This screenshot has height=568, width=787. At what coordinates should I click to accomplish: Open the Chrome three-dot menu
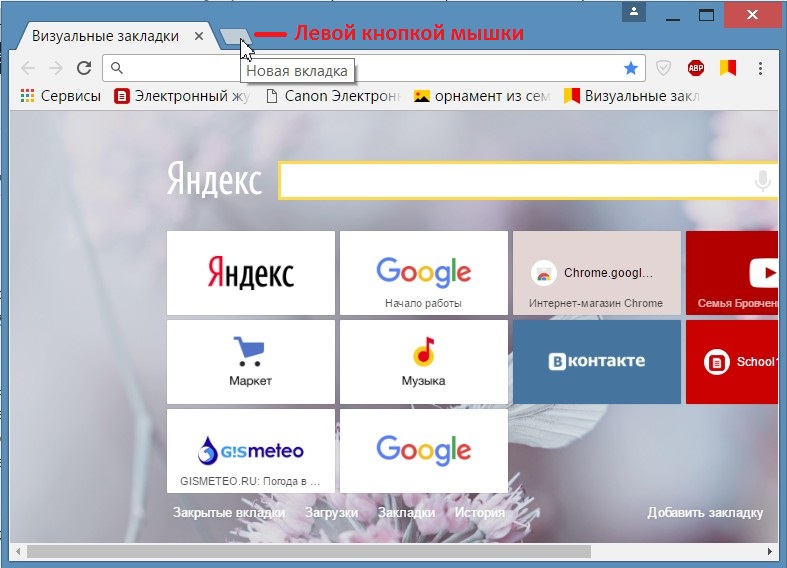[x=760, y=68]
